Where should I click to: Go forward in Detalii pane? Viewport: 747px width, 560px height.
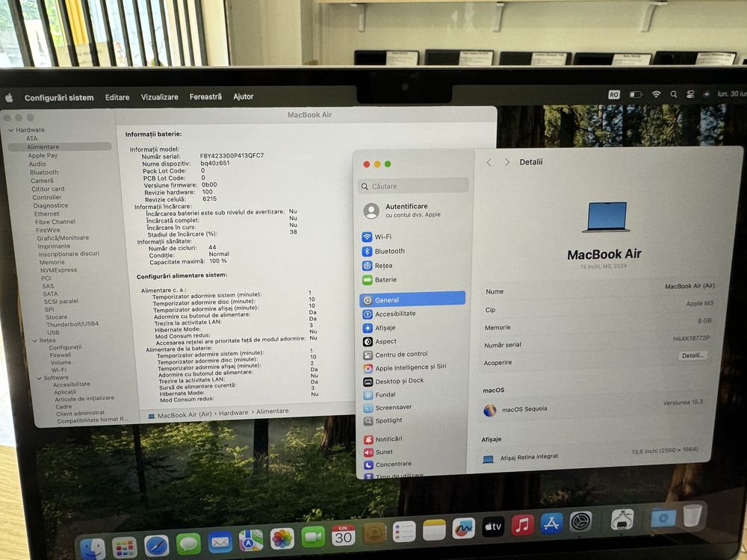coord(507,162)
